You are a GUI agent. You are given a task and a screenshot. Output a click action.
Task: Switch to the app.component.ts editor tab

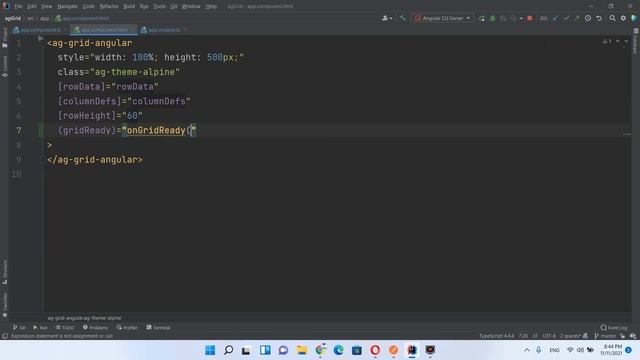(x=40, y=30)
